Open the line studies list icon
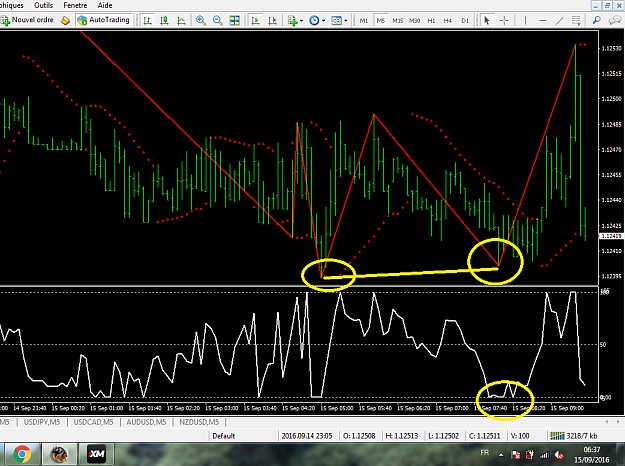625x466 pixels. tap(576, 20)
